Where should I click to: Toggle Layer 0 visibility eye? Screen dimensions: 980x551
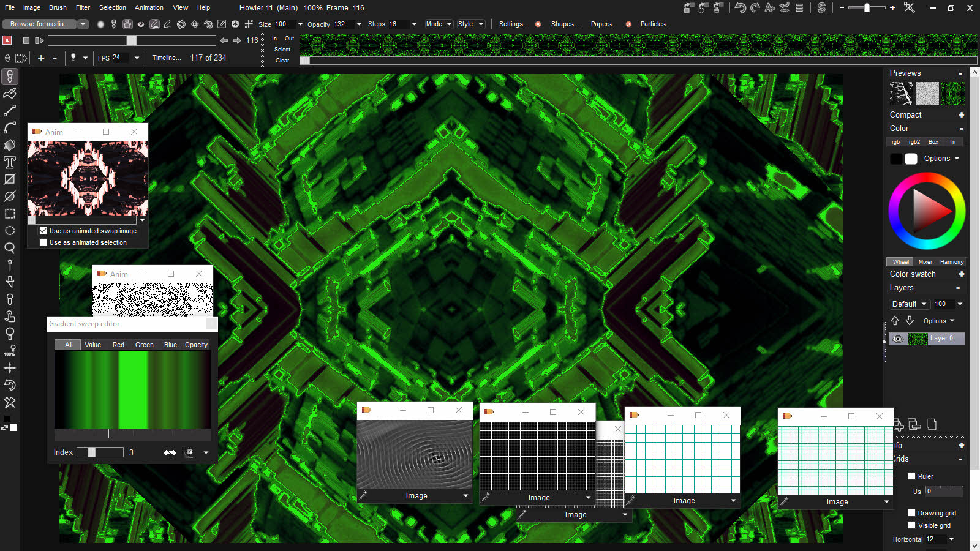point(898,339)
